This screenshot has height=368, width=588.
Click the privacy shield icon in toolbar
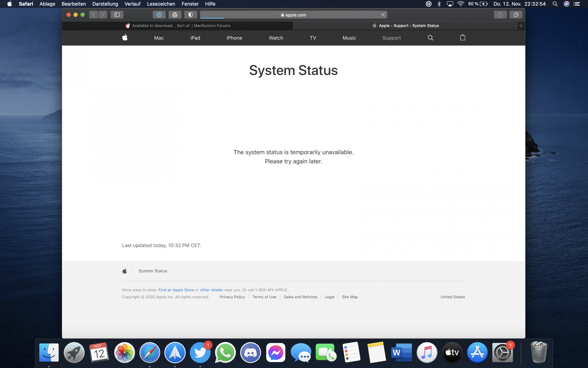(x=191, y=15)
